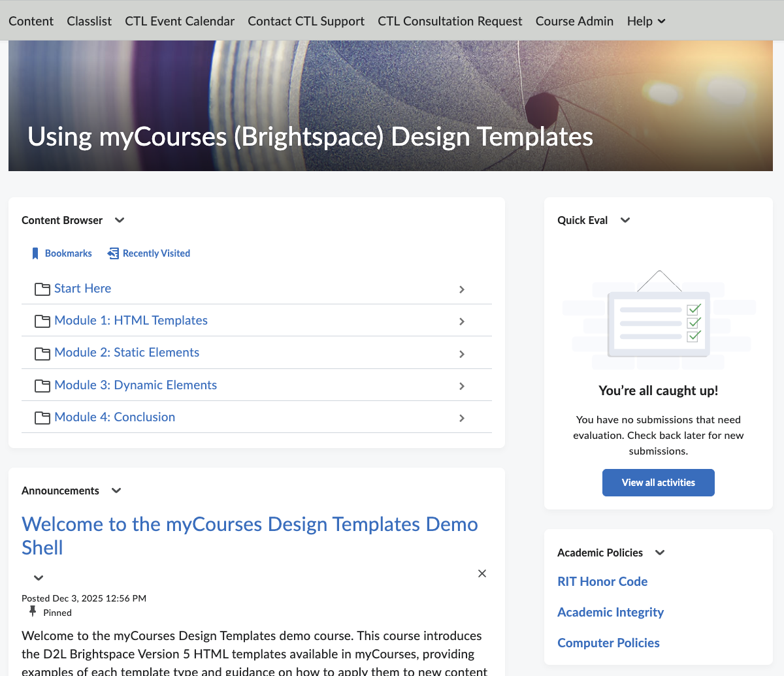Open CTL Event Calendar
The height and width of the screenshot is (676, 784).
point(180,21)
